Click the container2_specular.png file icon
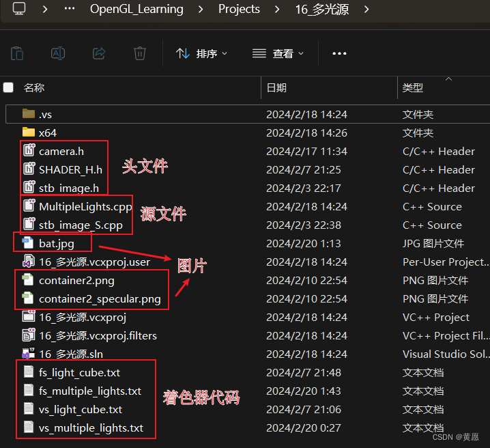This screenshot has width=490, height=448. click(x=28, y=298)
